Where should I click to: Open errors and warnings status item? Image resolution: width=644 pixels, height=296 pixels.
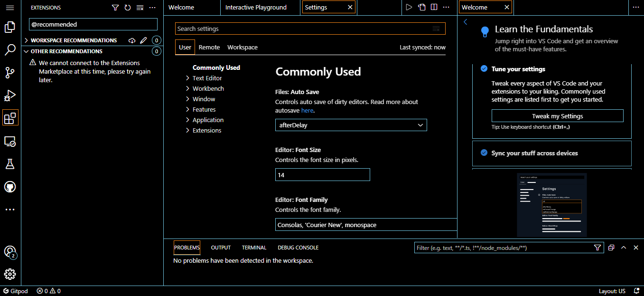[49, 291]
